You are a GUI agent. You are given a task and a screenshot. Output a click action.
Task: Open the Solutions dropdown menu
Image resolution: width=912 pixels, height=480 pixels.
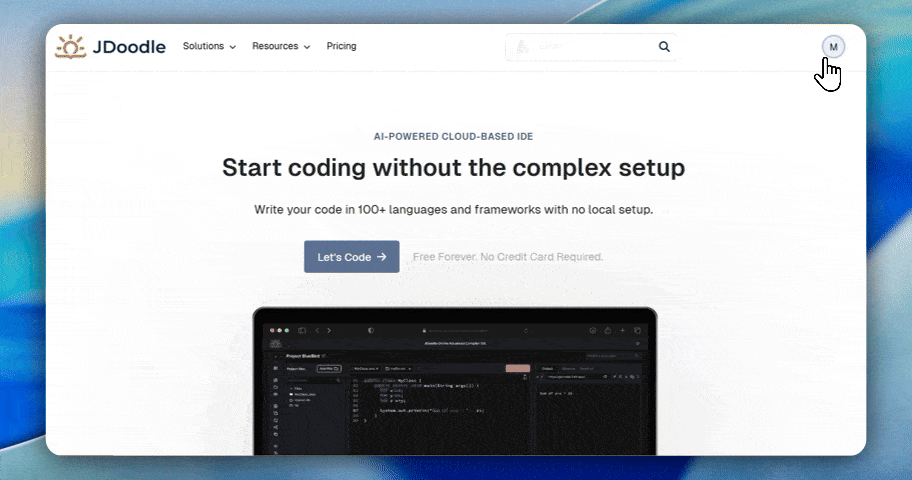209,46
